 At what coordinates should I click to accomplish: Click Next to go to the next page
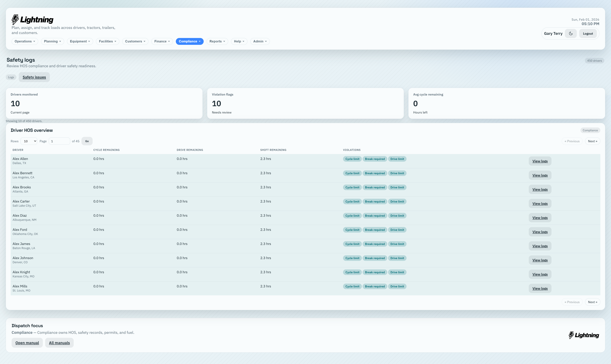pyautogui.click(x=593, y=141)
